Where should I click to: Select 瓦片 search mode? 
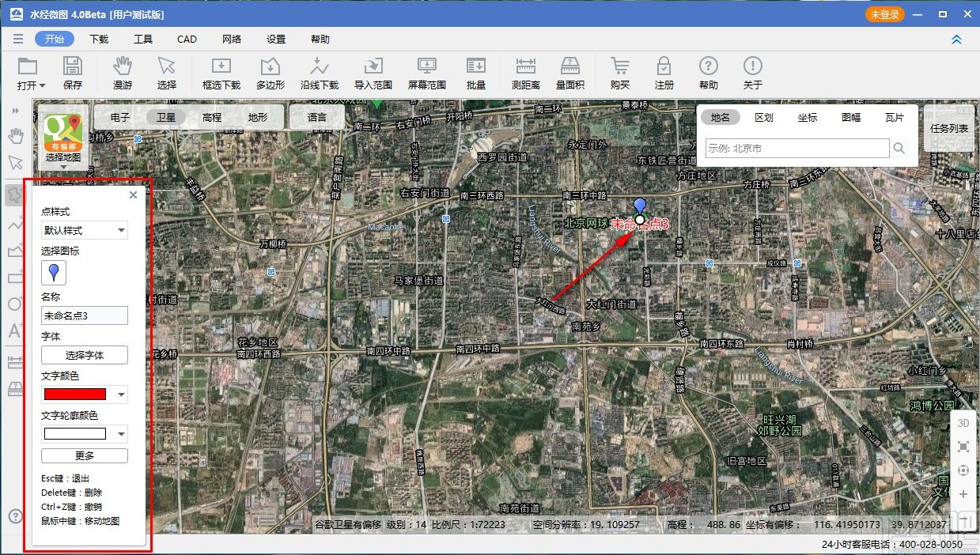pyautogui.click(x=895, y=117)
